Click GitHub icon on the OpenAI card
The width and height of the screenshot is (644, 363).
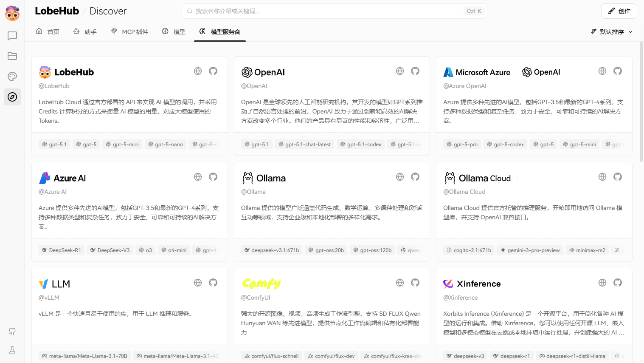(x=415, y=71)
